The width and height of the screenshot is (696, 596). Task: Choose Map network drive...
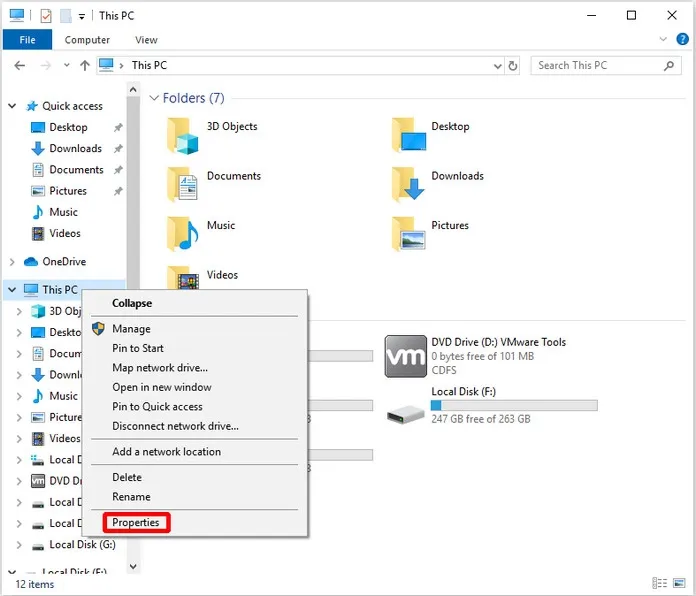point(160,368)
